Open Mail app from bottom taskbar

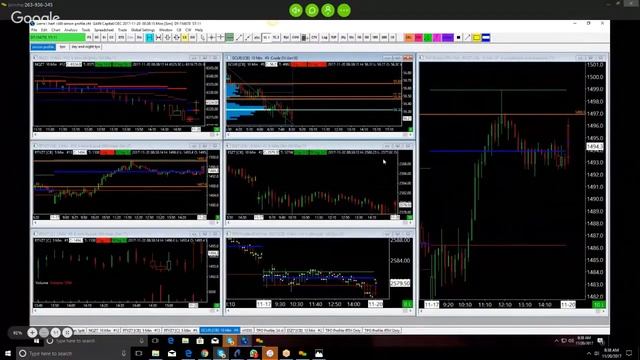click(x=172, y=353)
